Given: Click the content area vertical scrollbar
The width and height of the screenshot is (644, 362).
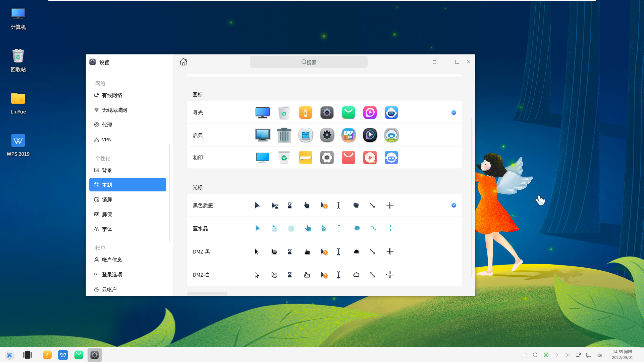Looking at the screenshot, I should [472, 197].
